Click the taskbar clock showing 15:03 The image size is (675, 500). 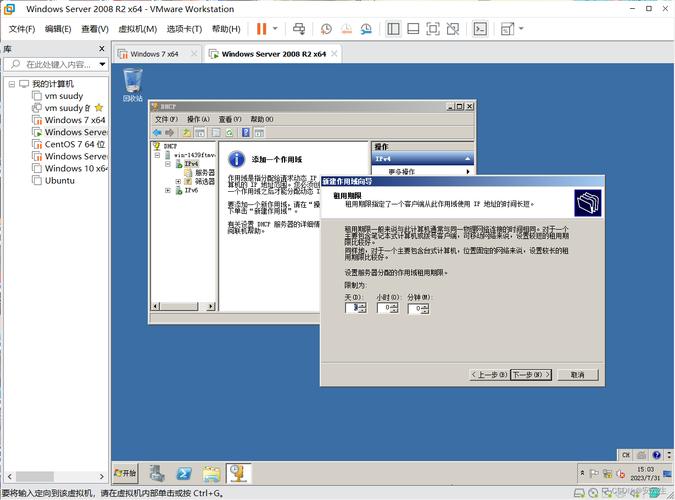pyautogui.click(x=645, y=473)
